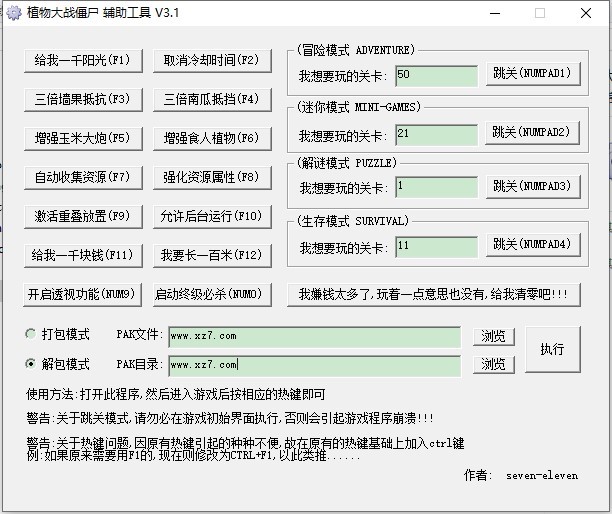This screenshot has height=514, width=612.
Task: Click 给我一千块钱(F11) button
Action: point(83,256)
